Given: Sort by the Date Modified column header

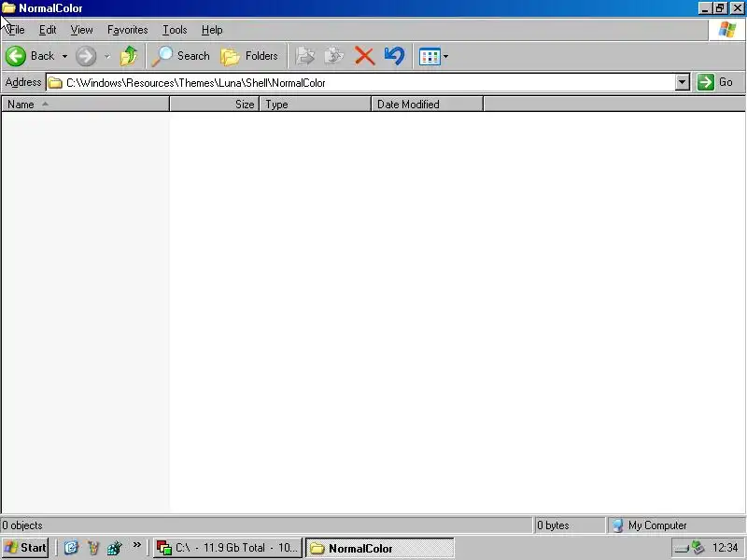Looking at the screenshot, I should click(x=428, y=105).
